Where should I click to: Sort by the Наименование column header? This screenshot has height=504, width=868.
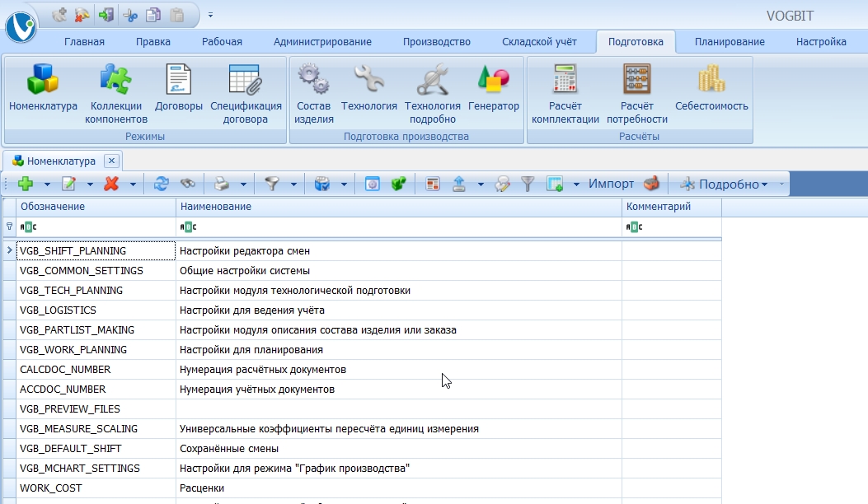(399, 207)
